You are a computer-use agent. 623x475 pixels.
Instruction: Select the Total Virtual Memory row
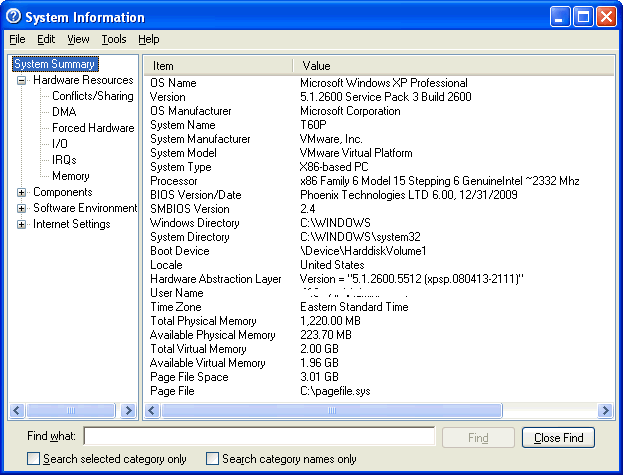tap(379, 349)
